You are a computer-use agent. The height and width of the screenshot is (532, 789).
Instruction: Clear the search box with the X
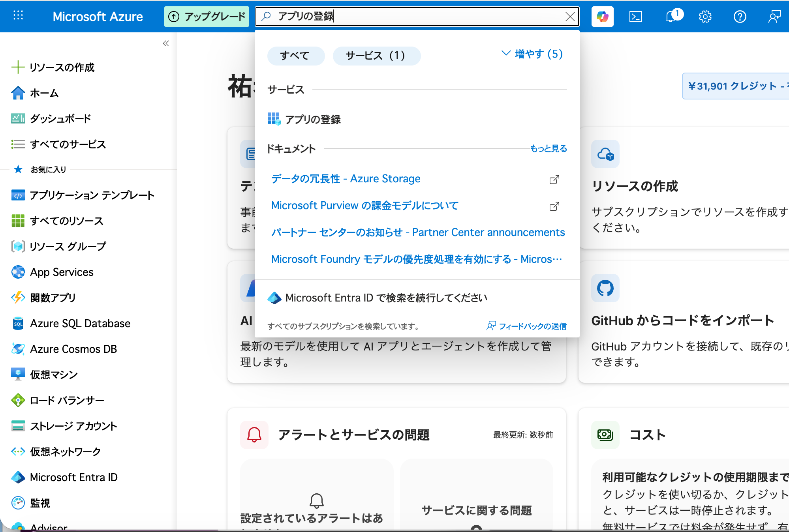570,17
